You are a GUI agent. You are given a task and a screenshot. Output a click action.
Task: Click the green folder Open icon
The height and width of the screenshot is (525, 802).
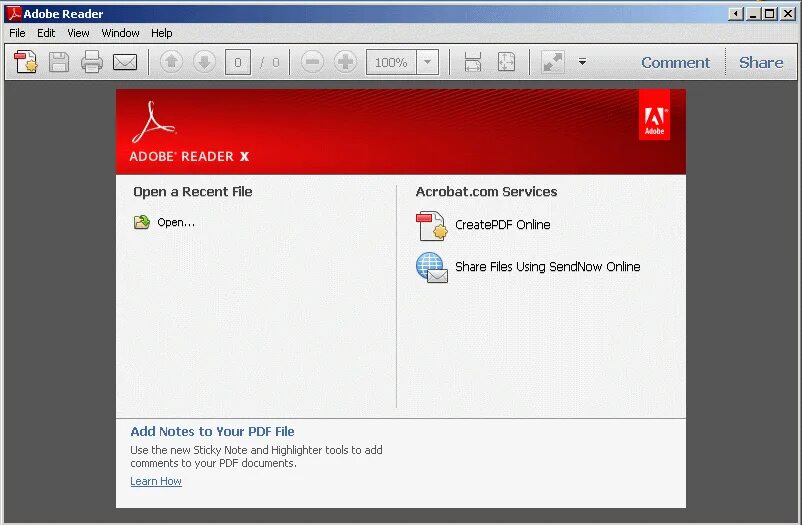point(142,222)
